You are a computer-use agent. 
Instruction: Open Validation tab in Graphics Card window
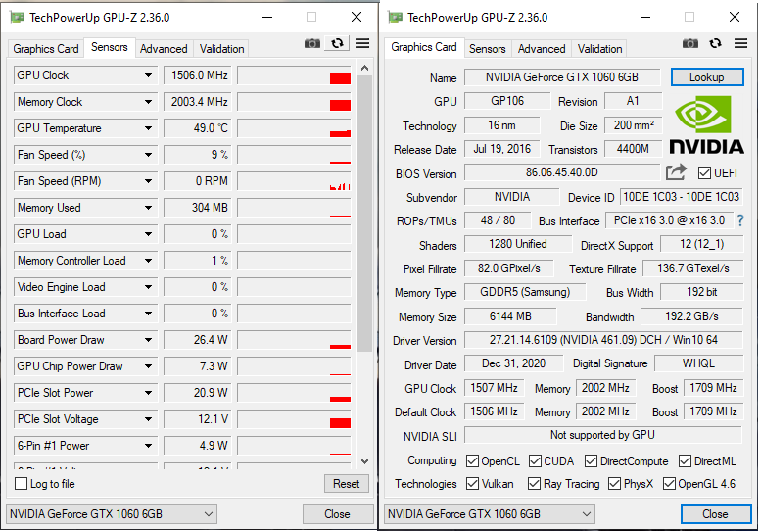[x=599, y=49]
